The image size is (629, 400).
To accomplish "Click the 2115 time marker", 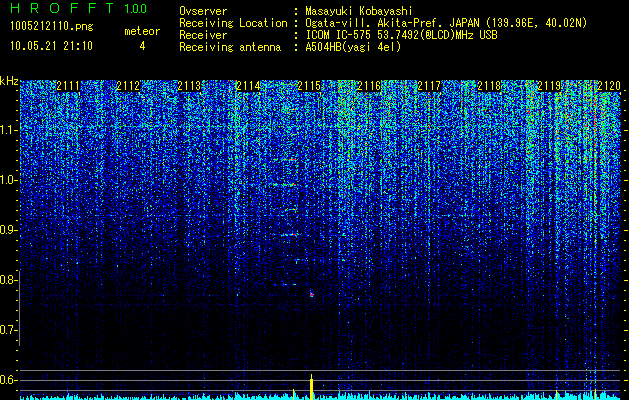I will pyautogui.click(x=309, y=86).
